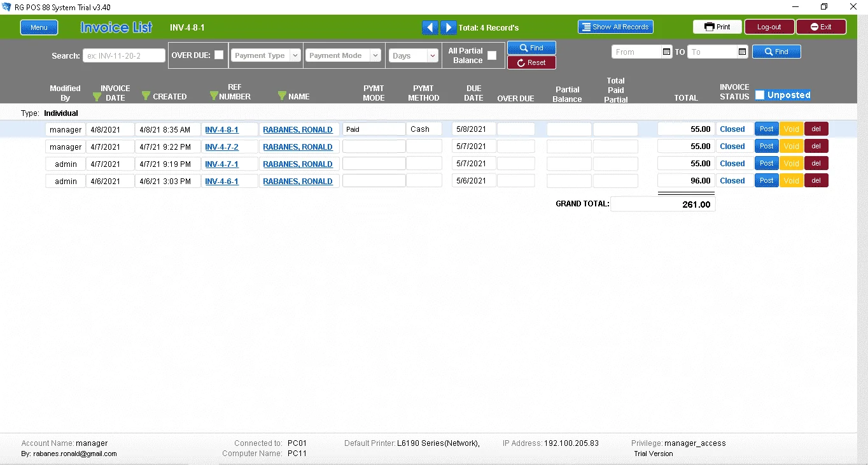The width and height of the screenshot is (868, 465).
Task: Click the To date field
Action: 713,52
